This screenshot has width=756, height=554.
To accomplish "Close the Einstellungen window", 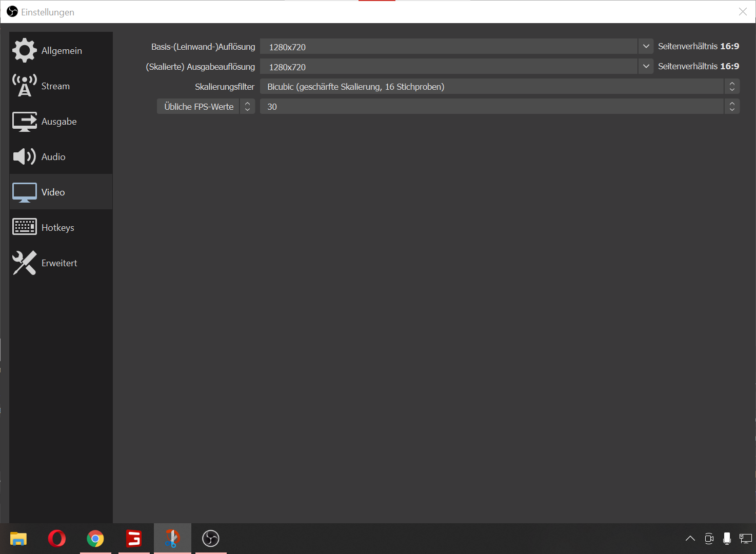I will [742, 12].
